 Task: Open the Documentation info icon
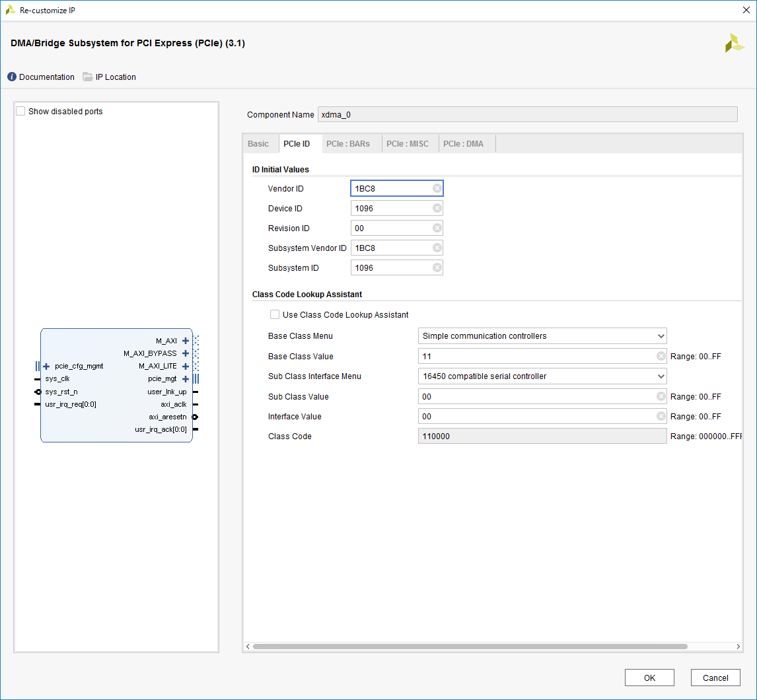[x=12, y=77]
